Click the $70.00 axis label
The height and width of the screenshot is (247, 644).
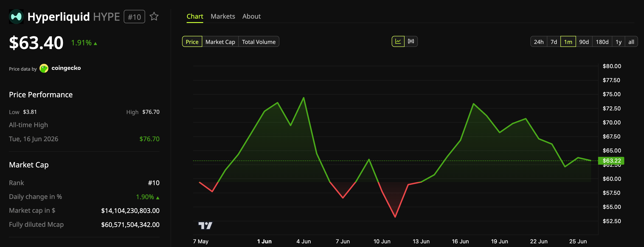[612, 123]
